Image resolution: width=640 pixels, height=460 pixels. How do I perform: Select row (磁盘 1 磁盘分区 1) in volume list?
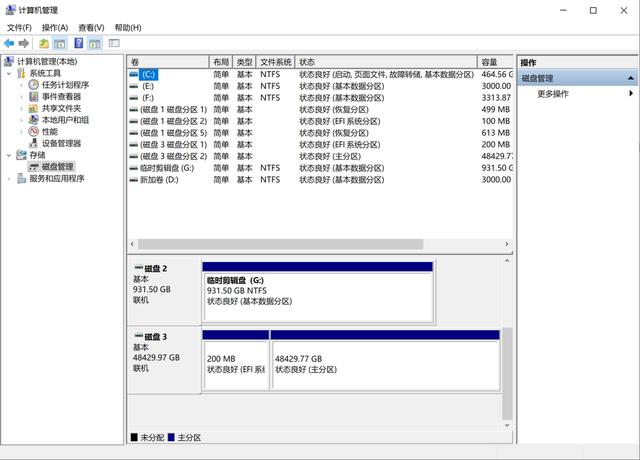320,109
